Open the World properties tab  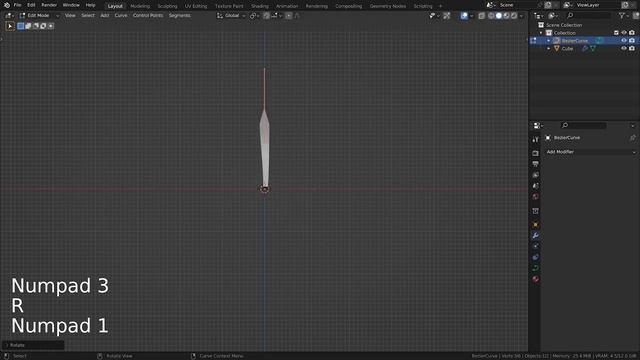(536, 197)
